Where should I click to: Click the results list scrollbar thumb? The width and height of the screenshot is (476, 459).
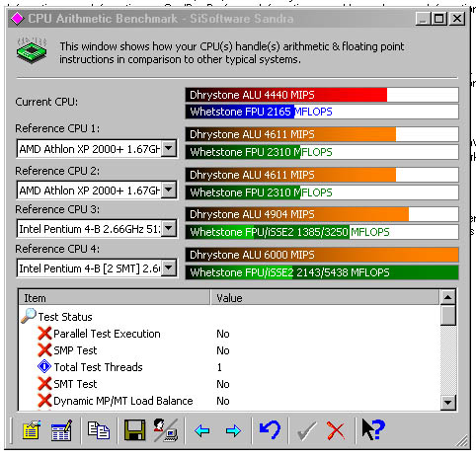(448, 315)
